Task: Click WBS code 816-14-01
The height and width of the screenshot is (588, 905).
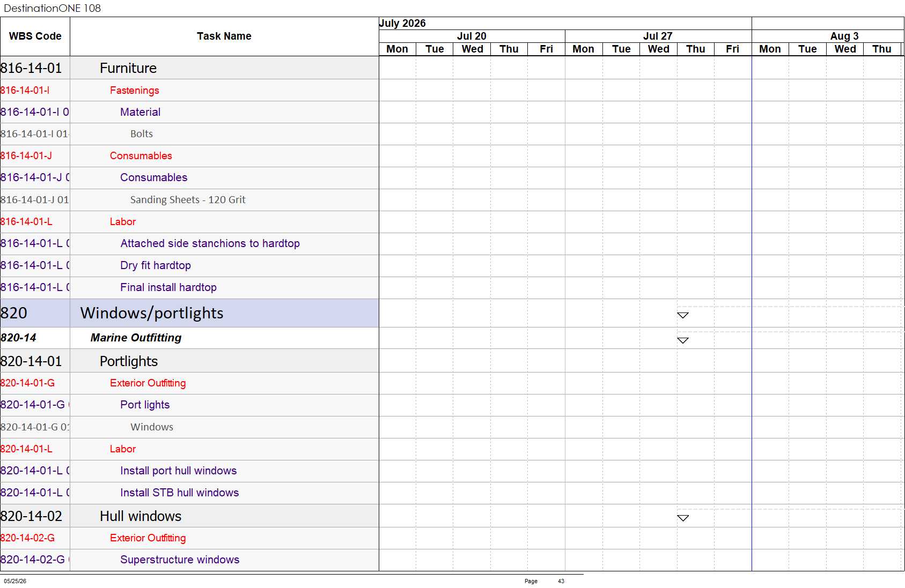Action: pyautogui.click(x=31, y=68)
